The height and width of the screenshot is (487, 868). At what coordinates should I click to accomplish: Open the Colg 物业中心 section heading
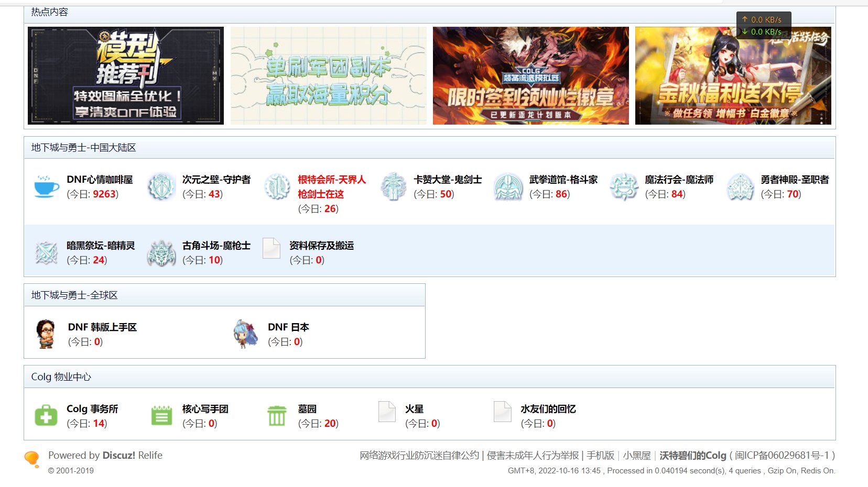61,377
